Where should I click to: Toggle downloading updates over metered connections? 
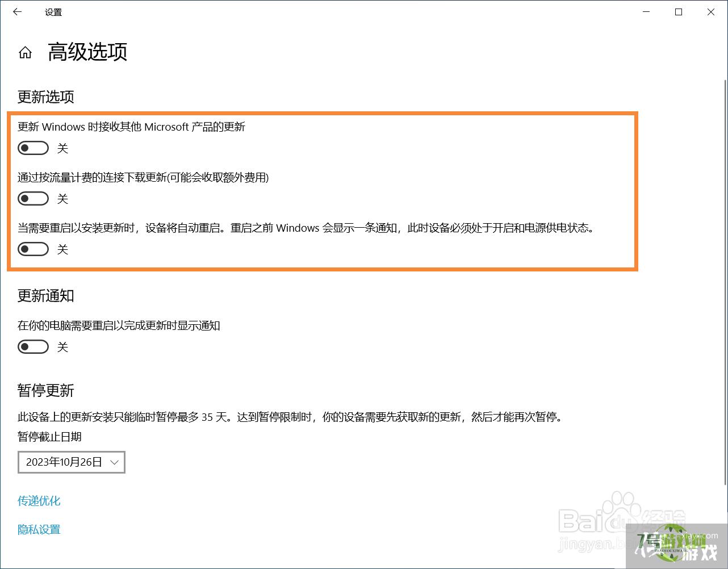tap(33, 199)
